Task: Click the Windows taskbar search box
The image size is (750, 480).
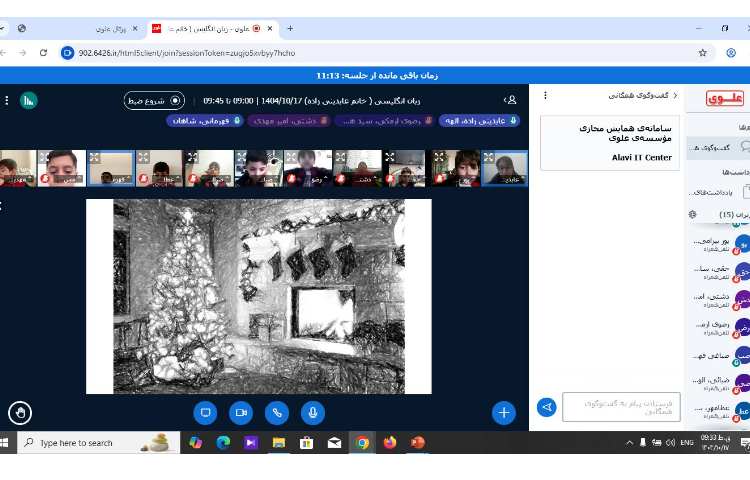Action: pos(99,443)
